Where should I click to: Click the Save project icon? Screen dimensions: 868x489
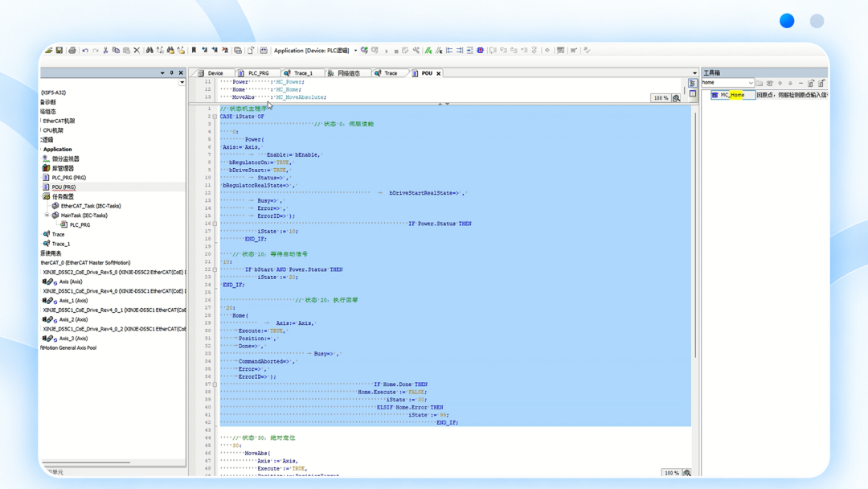pyautogui.click(x=59, y=51)
